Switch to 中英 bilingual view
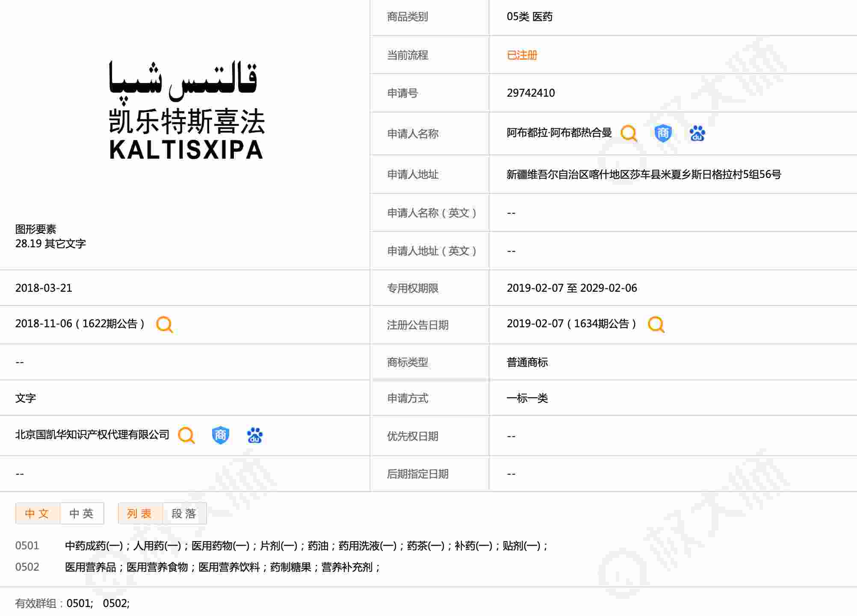857x616 pixels. 82,513
